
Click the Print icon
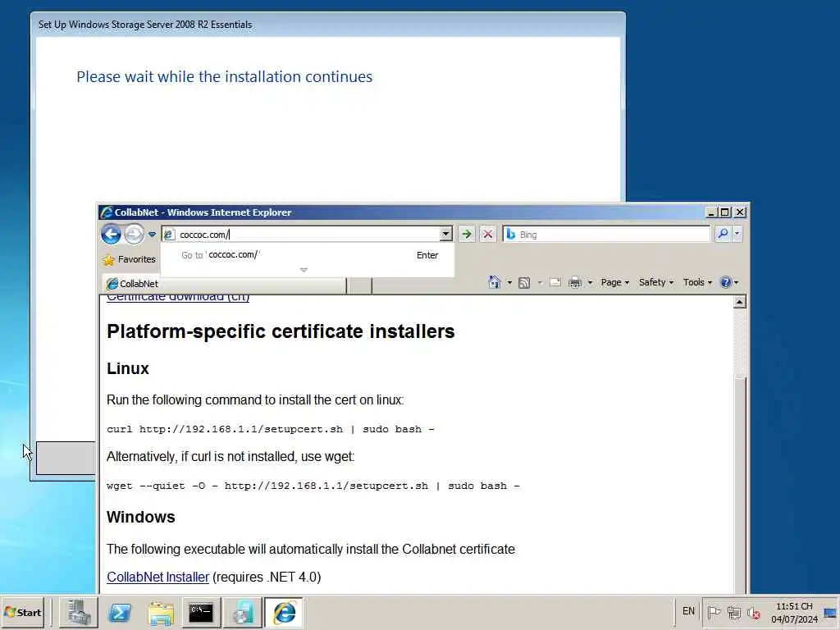575,282
